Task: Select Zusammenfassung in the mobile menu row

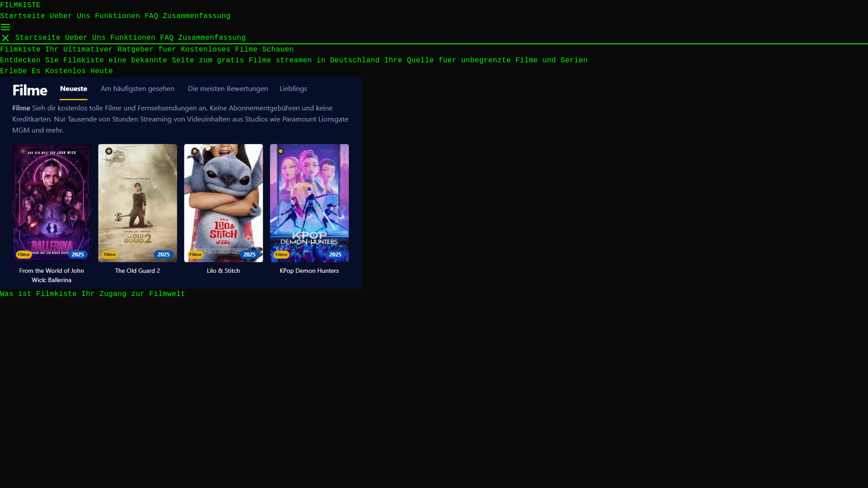Action: tap(212, 38)
